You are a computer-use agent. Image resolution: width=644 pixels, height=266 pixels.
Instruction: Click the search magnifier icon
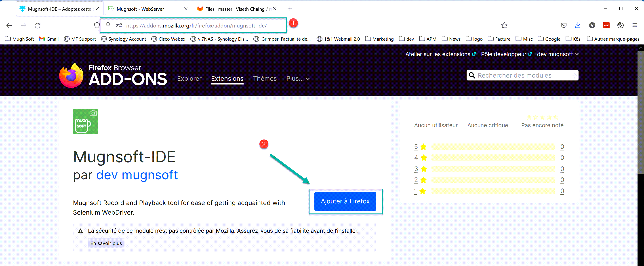click(472, 75)
